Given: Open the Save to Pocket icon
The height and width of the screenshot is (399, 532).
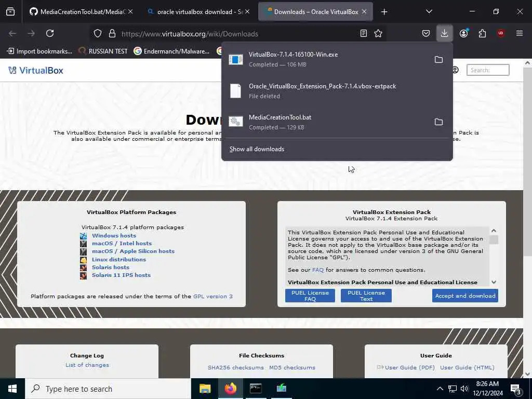Looking at the screenshot, I should tap(426, 33).
